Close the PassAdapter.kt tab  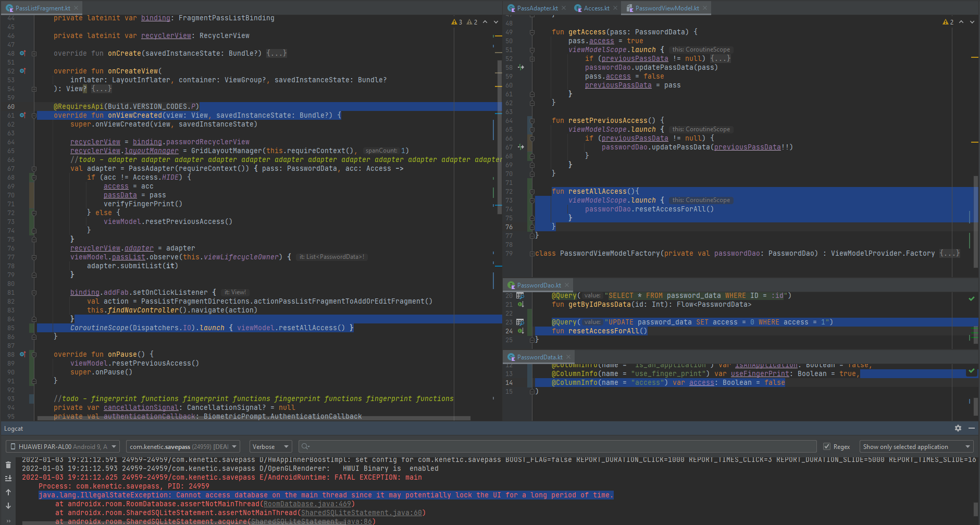(x=564, y=8)
